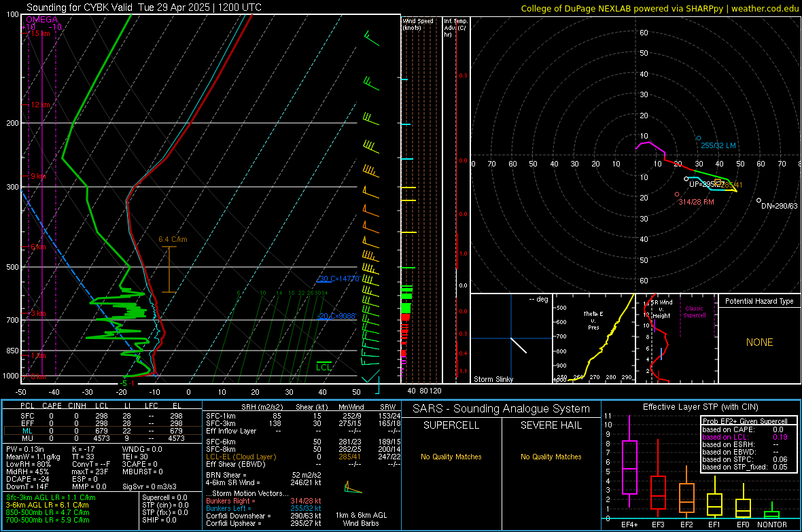Click the 'SFC-6km' shear row
This screenshot has width=802, height=532.
pos(303,442)
